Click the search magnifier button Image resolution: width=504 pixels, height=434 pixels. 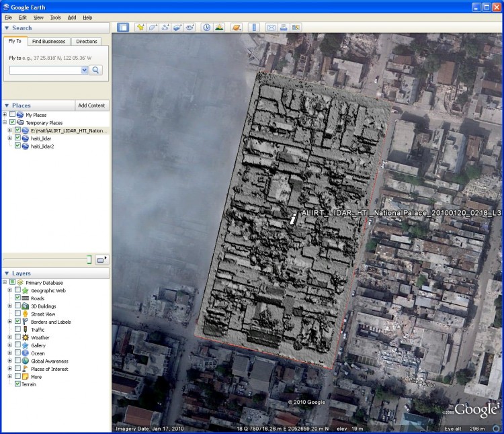pos(95,70)
